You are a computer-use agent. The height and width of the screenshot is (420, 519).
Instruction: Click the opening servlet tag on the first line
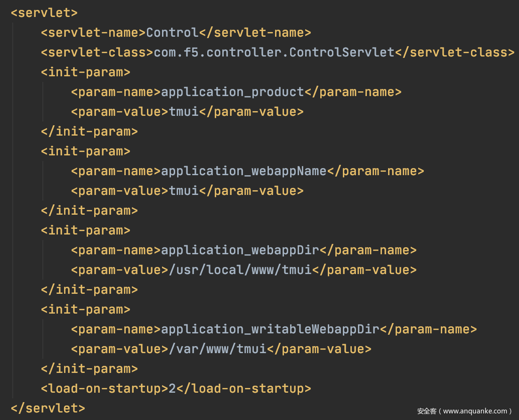(x=44, y=13)
